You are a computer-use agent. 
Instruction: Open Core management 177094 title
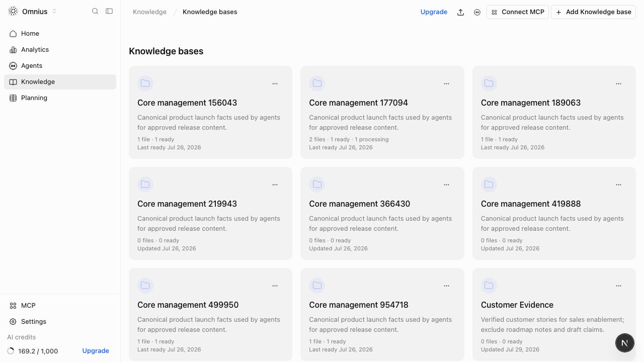coord(359,103)
